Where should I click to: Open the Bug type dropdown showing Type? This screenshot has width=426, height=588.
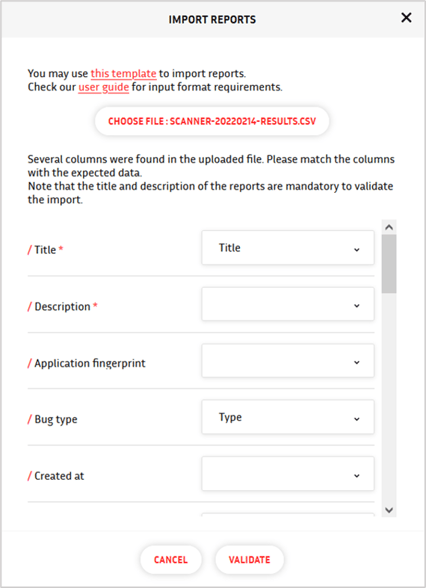click(x=288, y=417)
